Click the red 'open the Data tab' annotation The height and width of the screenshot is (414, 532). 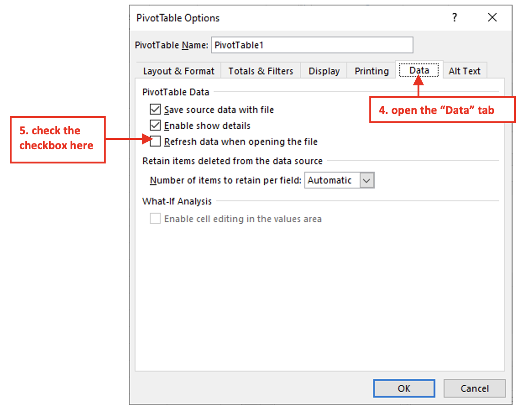point(442,110)
